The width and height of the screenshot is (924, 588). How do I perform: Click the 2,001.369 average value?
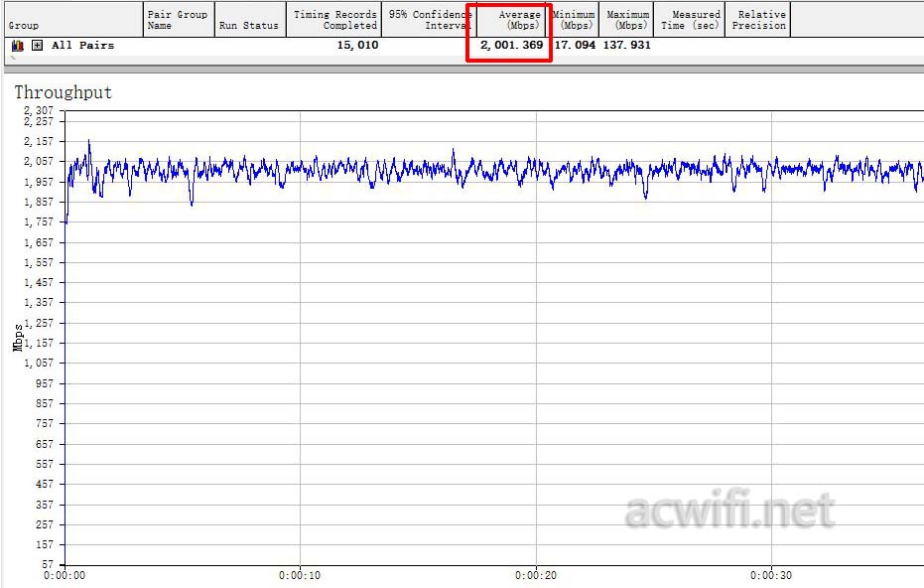click(511, 46)
